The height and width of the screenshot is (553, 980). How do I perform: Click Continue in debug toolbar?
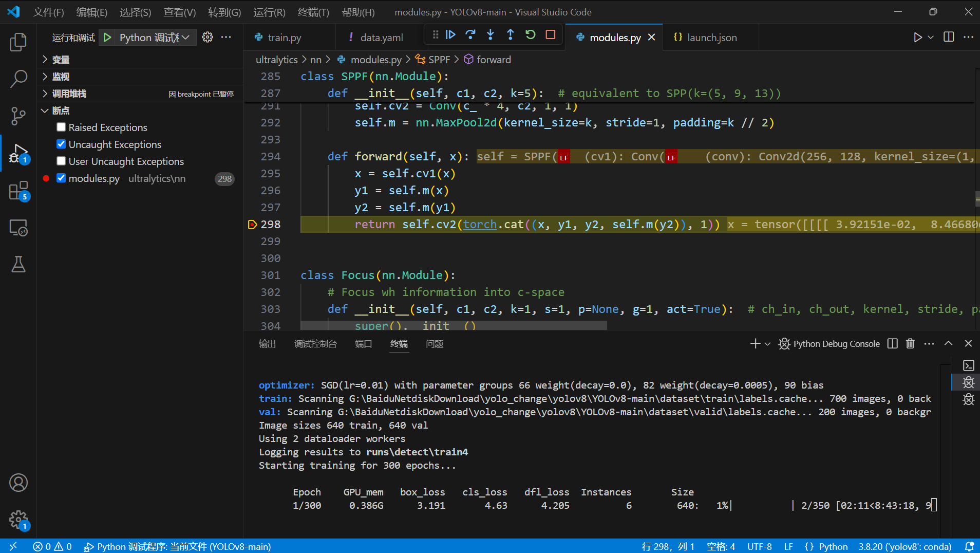450,35
